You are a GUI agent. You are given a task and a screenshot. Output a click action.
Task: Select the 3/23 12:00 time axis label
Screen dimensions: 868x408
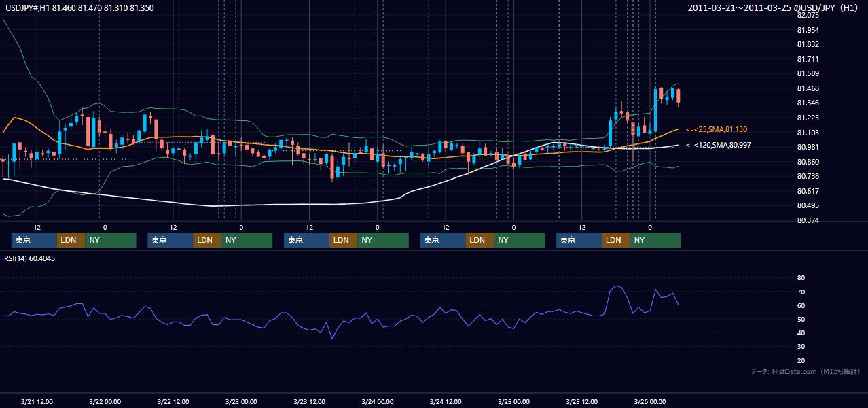(309, 401)
